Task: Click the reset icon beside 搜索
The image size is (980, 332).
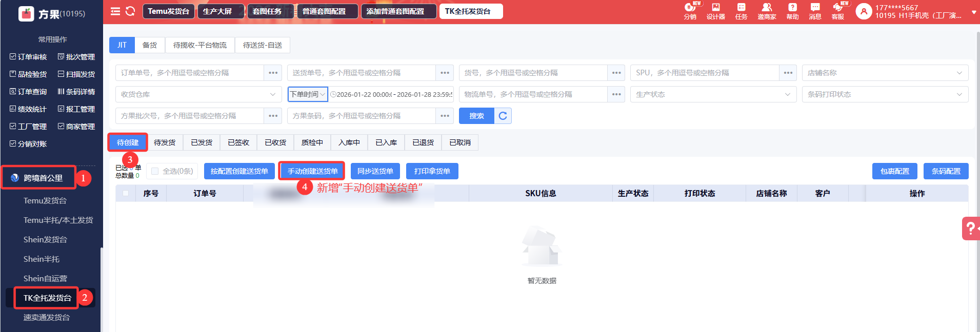Action: point(503,116)
